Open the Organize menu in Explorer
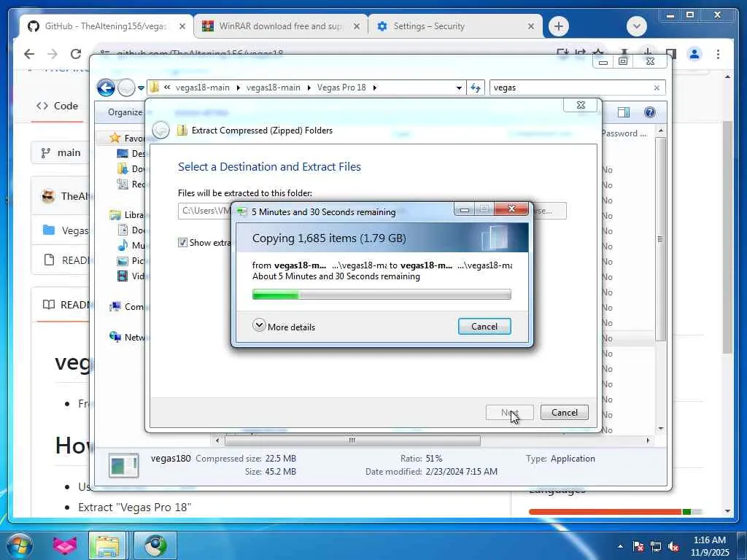This screenshot has width=747, height=560. point(125,112)
